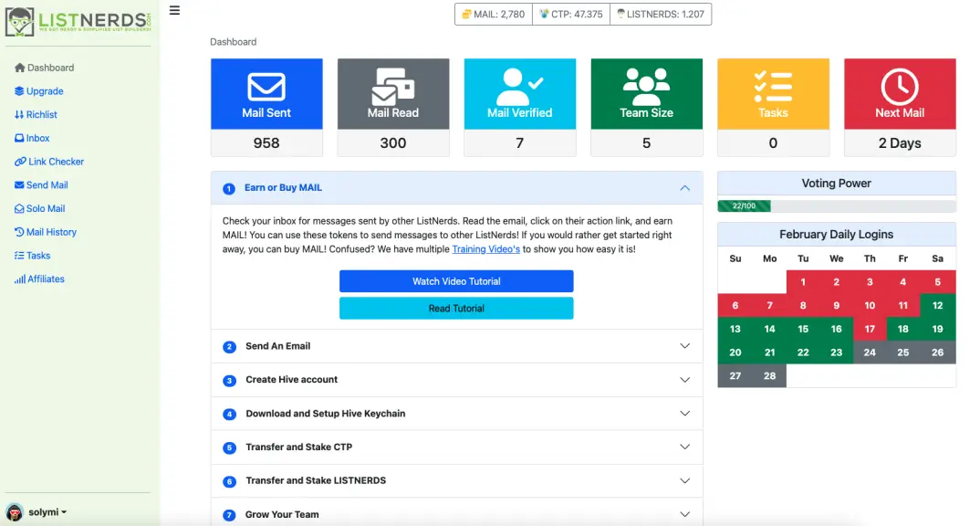980x526 pixels.
Task: Click calendar day 28
Action: tap(769, 376)
